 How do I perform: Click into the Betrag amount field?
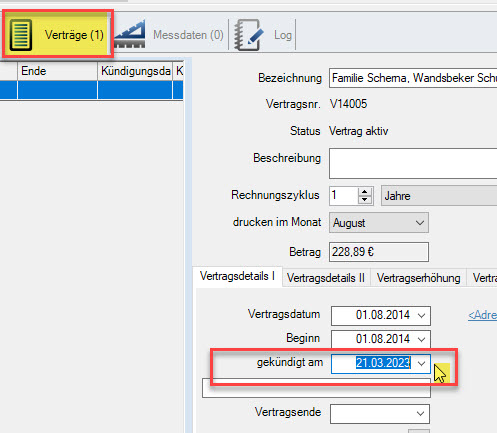(x=379, y=252)
